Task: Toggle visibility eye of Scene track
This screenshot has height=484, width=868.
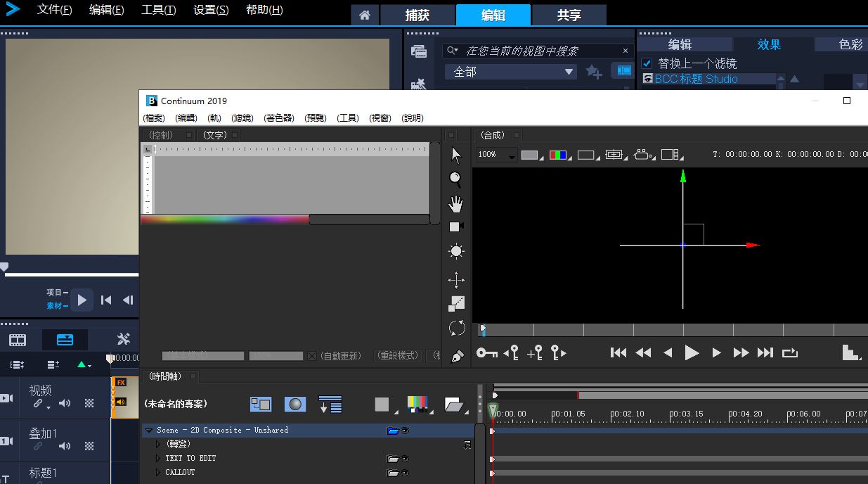Action: click(x=405, y=431)
